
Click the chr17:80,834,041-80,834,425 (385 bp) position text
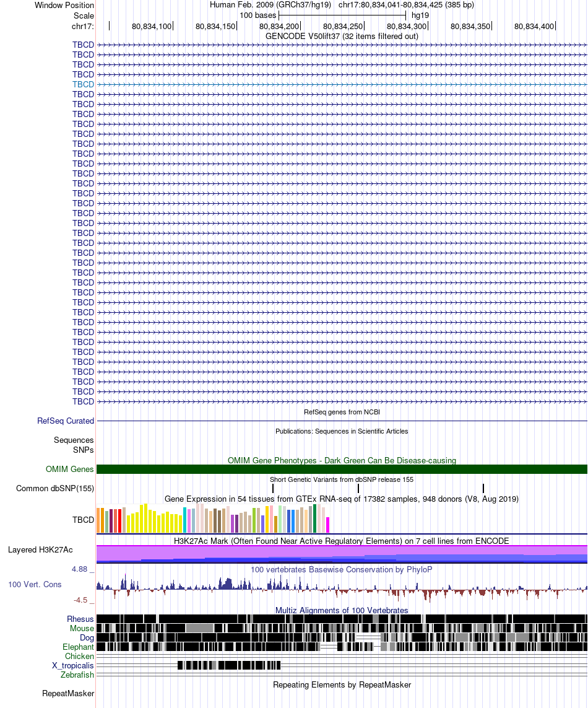(x=406, y=5)
